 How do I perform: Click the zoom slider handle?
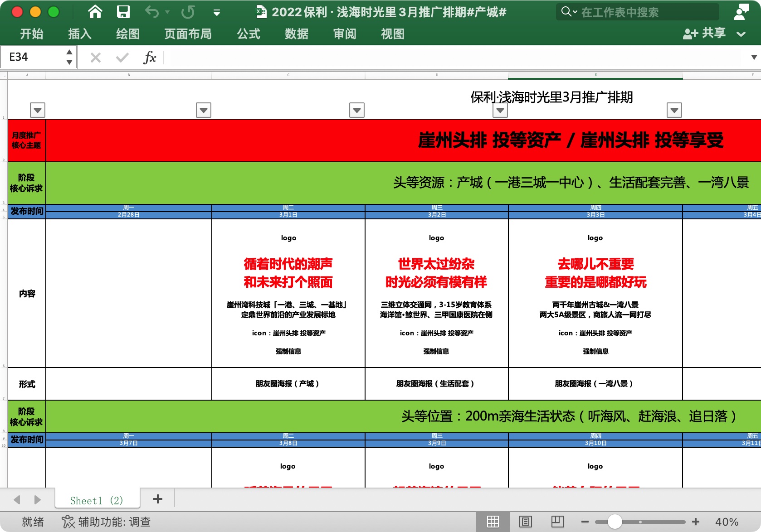coord(615,522)
